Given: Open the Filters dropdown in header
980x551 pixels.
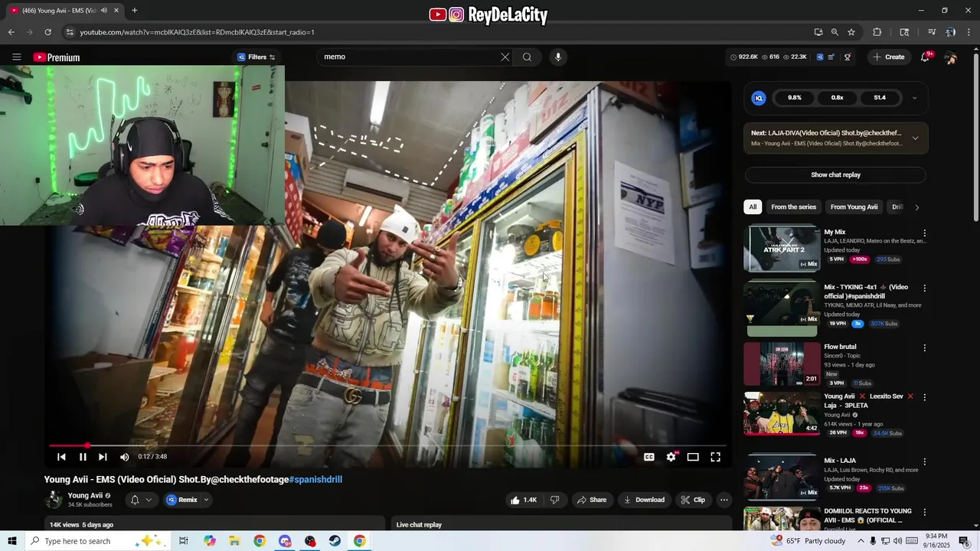Looking at the screenshot, I should (256, 57).
